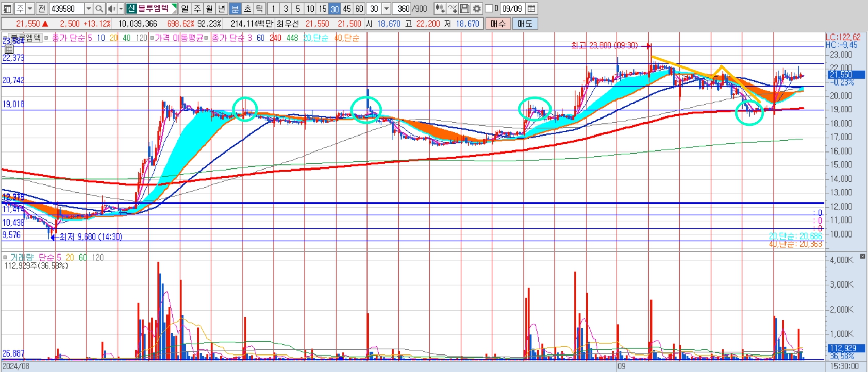
Task: Click the orange 40.단순 legend label
Action: pos(346,38)
